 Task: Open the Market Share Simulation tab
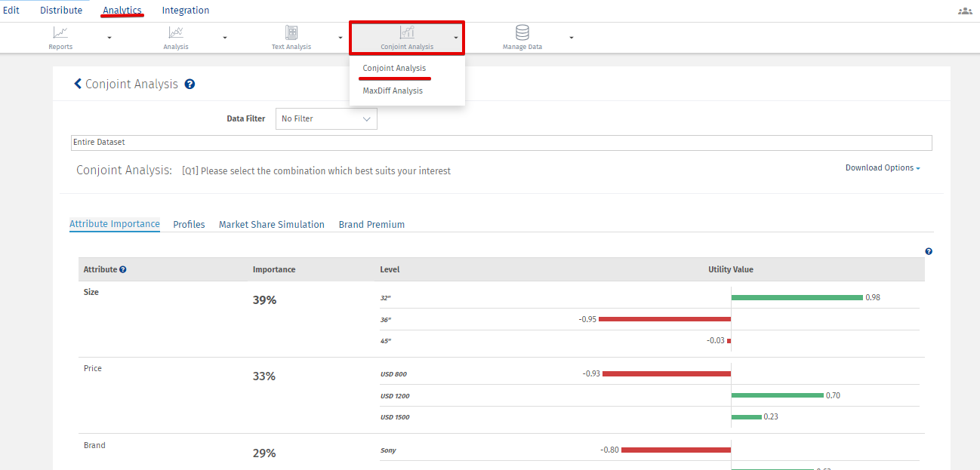(272, 225)
